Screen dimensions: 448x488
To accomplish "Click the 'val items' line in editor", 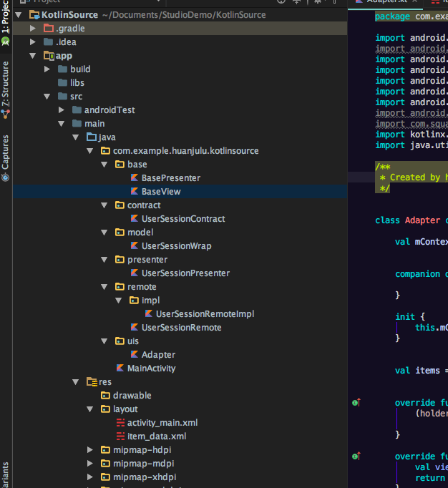I will [421, 371].
